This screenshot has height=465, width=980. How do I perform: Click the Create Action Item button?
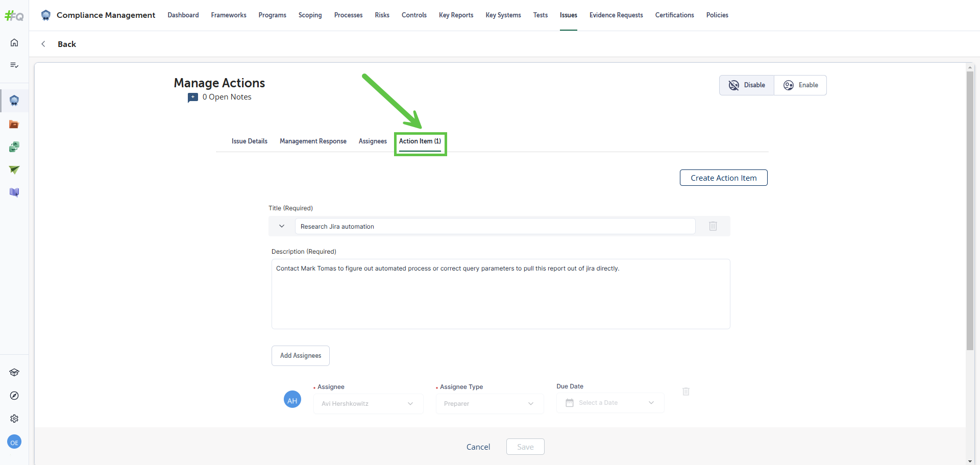pyautogui.click(x=723, y=178)
